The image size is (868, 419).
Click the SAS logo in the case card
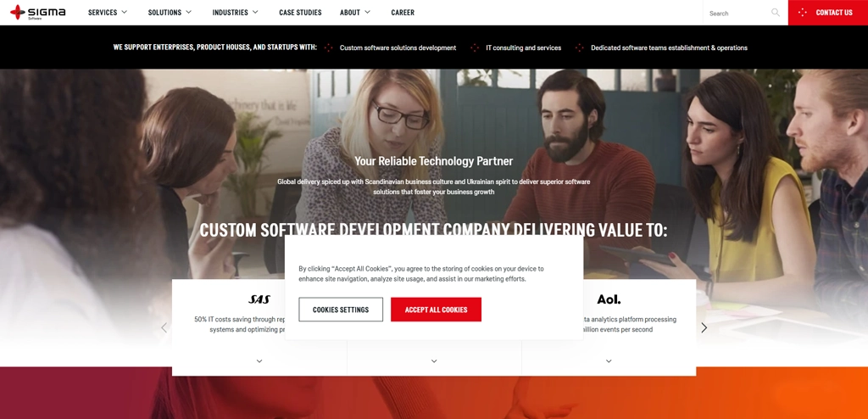[259, 299]
